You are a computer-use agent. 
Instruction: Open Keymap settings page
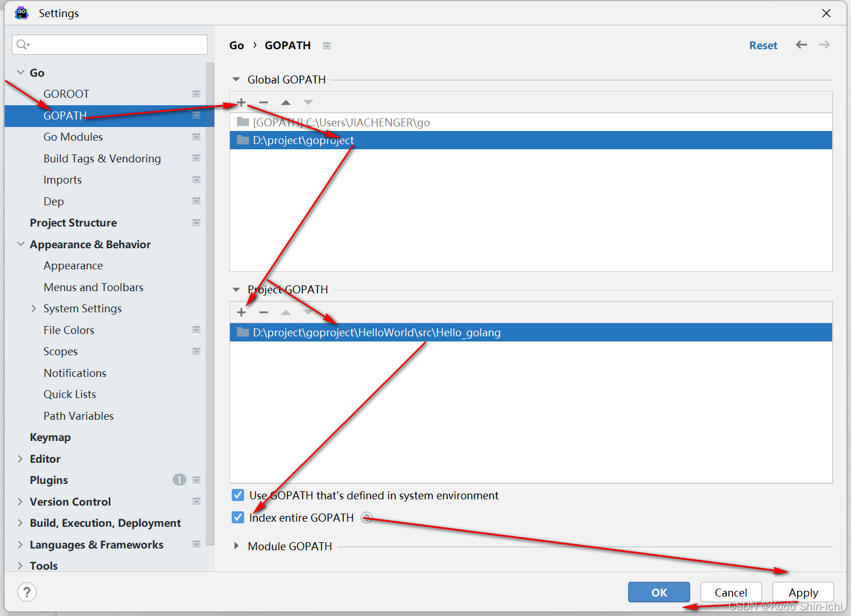[50, 438]
